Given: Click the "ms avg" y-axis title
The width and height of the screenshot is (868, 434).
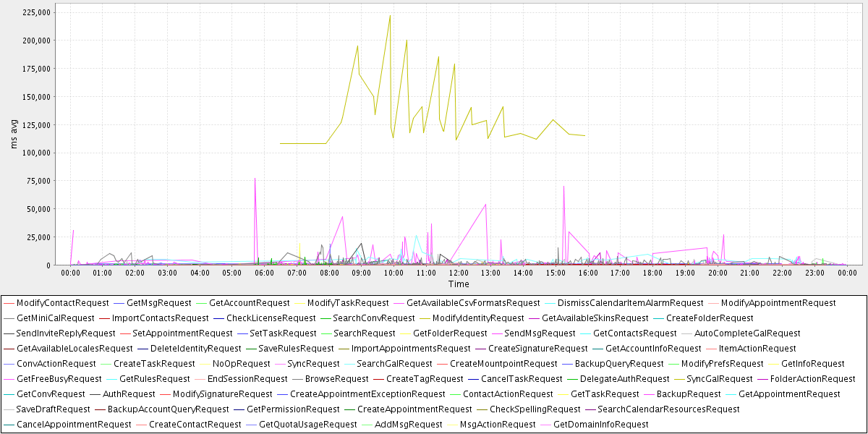Looking at the screenshot, I should [15, 136].
